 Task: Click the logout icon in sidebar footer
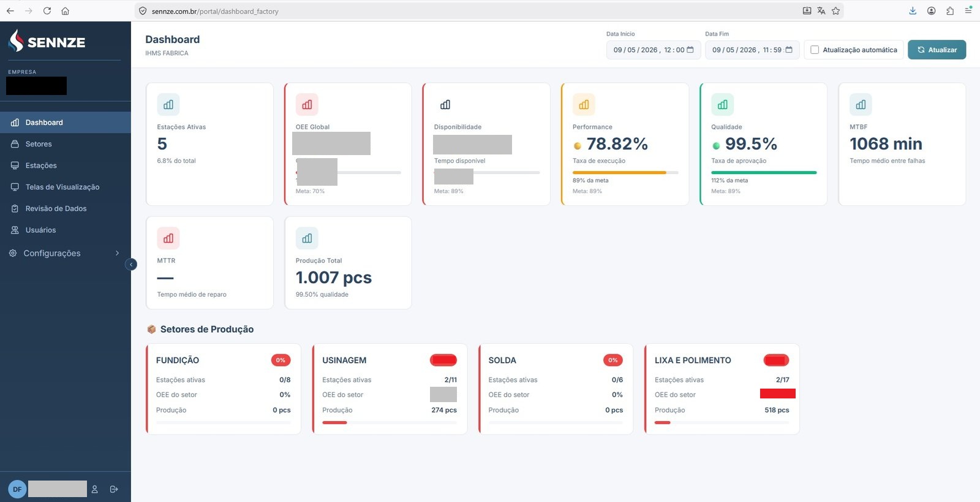pos(114,489)
